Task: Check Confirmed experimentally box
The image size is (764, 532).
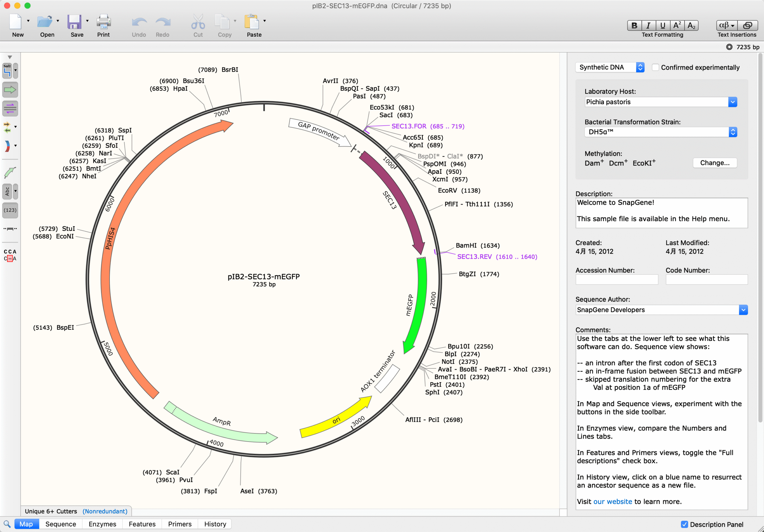Action: [x=655, y=67]
